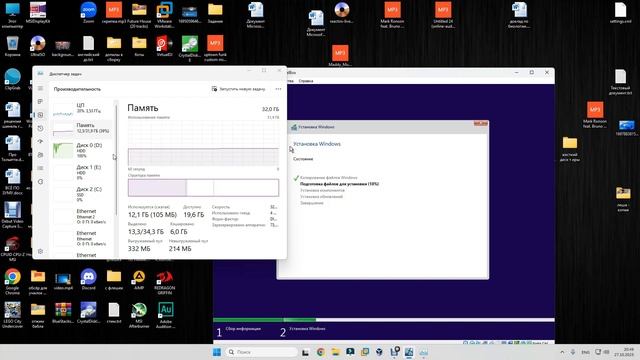Open the Redragon Griffin desktop shortcut
This screenshot has height=360, width=640.
point(164,282)
